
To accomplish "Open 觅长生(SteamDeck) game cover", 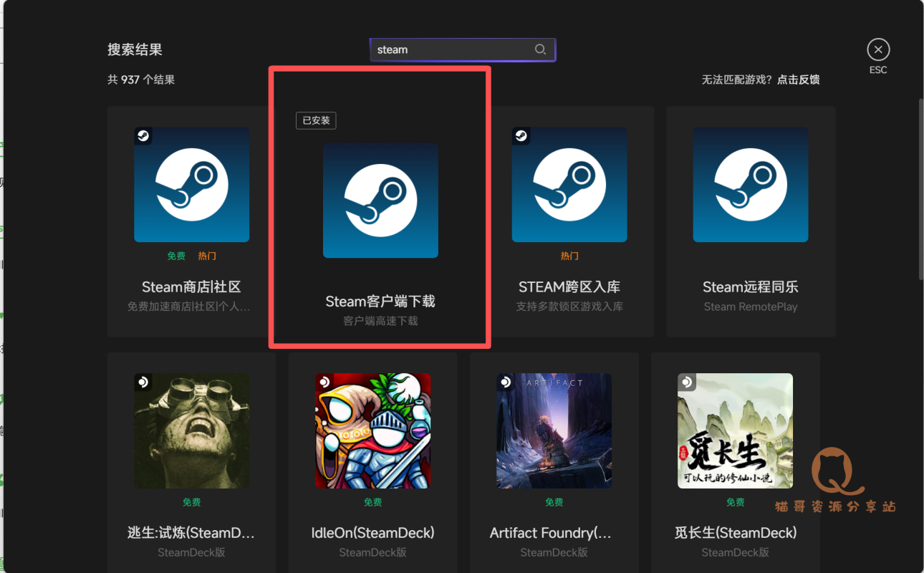I will tap(736, 431).
